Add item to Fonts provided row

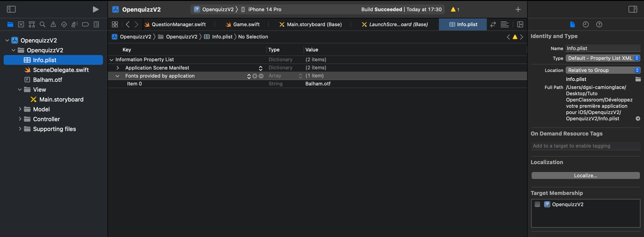pos(255,76)
